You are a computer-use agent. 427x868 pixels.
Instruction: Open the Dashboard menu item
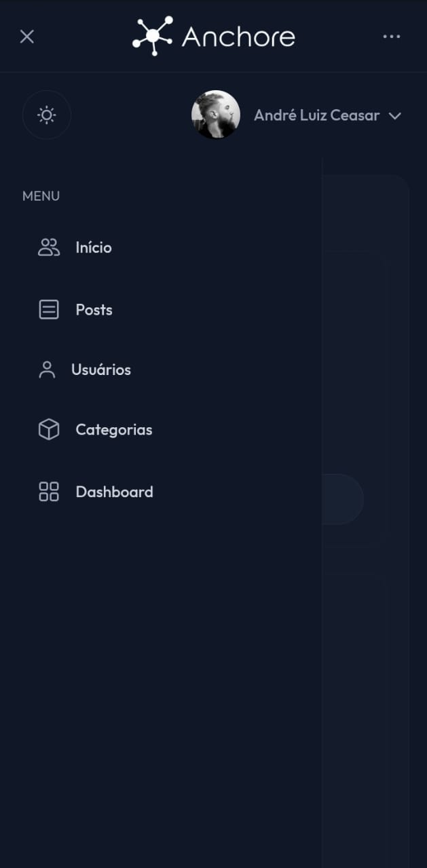coord(115,492)
